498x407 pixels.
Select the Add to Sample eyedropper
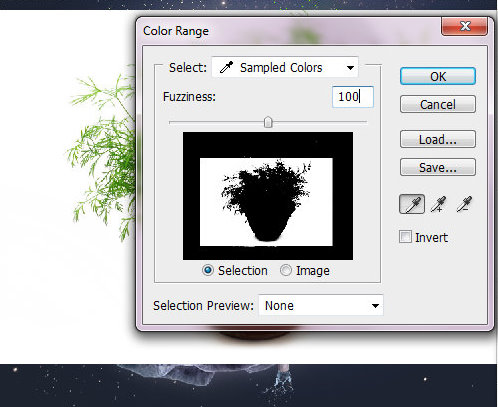click(x=438, y=204)
